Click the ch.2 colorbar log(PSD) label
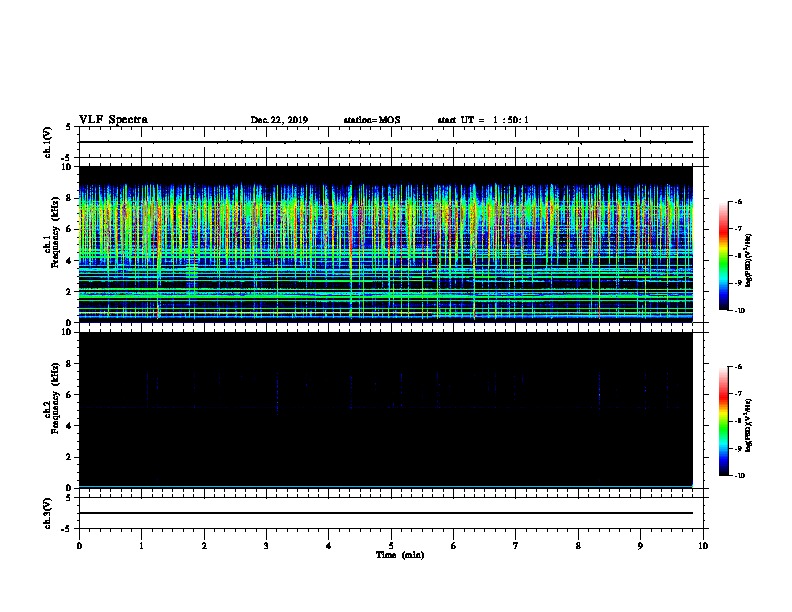 [748, 426]
